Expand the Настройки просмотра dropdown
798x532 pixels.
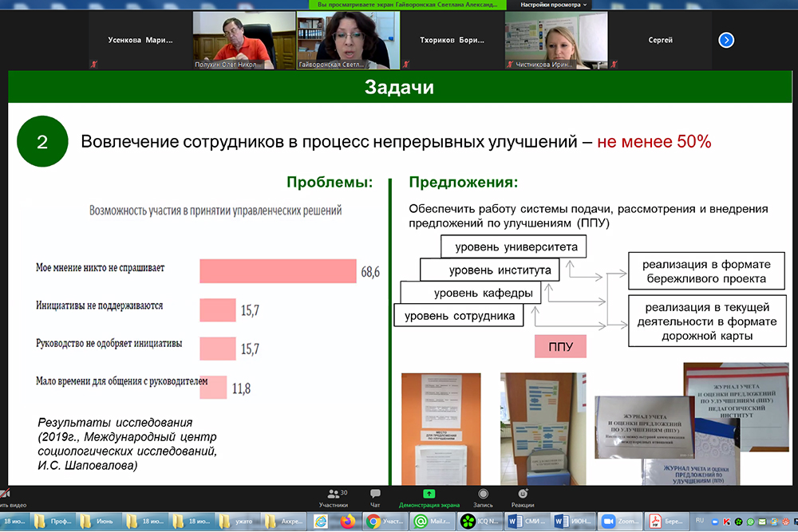point(555,5)
